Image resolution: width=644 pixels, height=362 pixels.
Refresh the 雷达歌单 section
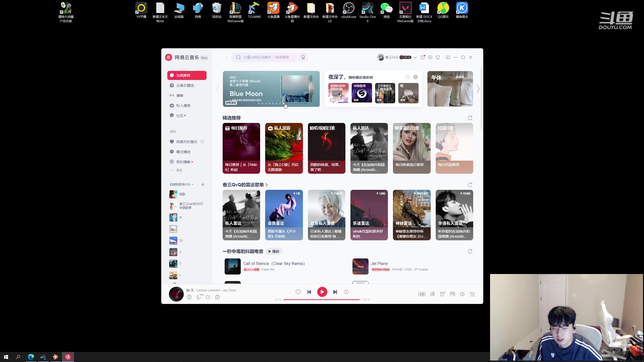pyautogui.click(x=470, y=185)
